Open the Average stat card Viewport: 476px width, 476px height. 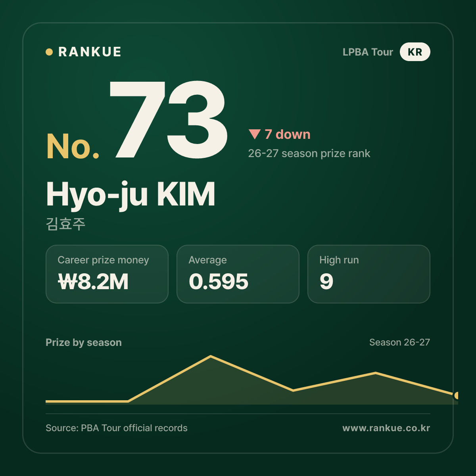click(238, 274)
